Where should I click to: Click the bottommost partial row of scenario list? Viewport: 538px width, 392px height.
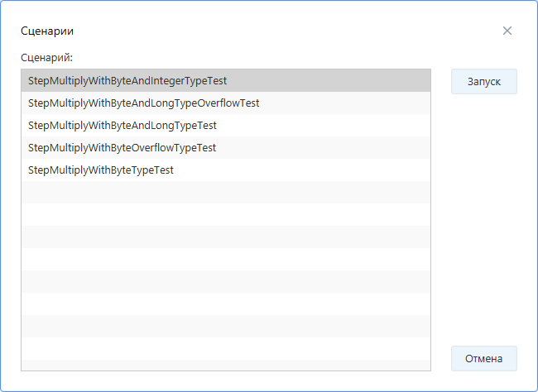pyautogui.click(x=225, y=366)
